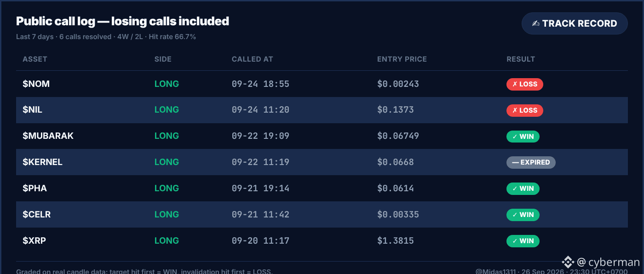Select the CALLED AT column header
This screenshot has width=644, height=274.
point(253,59)
